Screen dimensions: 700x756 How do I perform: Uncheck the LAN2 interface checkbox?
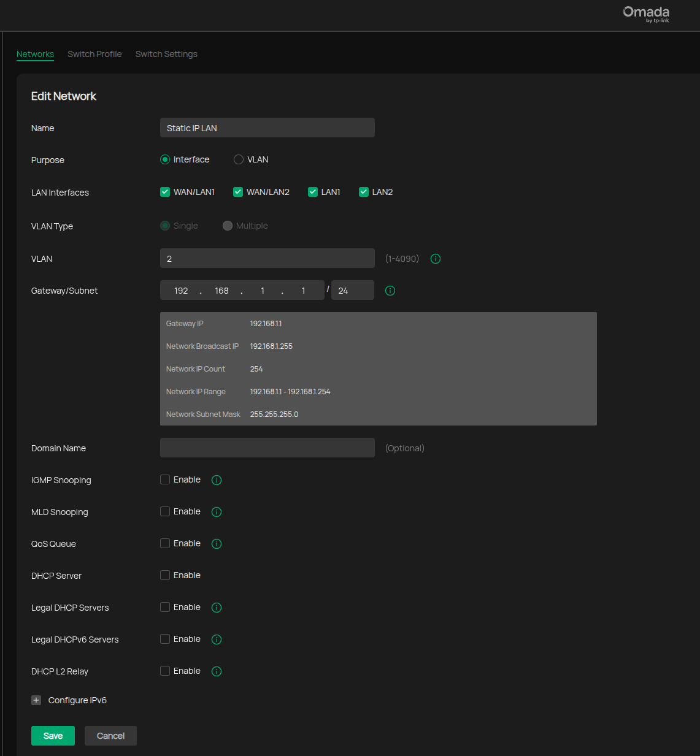click(364, 192)
